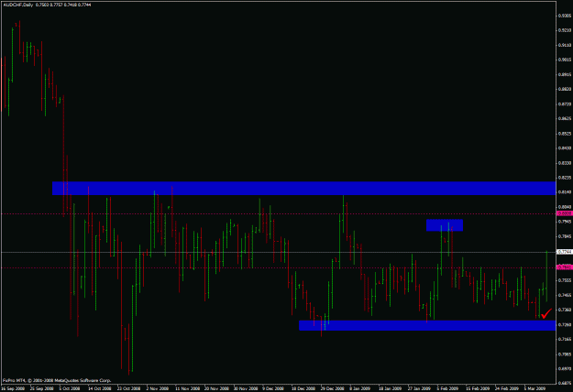This screenshot has height=392, width=573.
Task: Click the 0.7165 label on the price axis
Action: [x=565, y=340]
